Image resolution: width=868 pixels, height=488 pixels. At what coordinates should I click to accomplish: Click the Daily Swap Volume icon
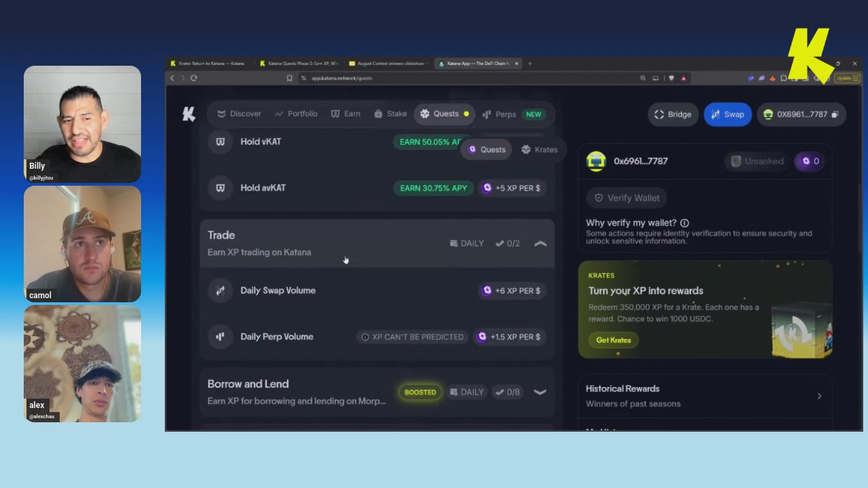220,290
